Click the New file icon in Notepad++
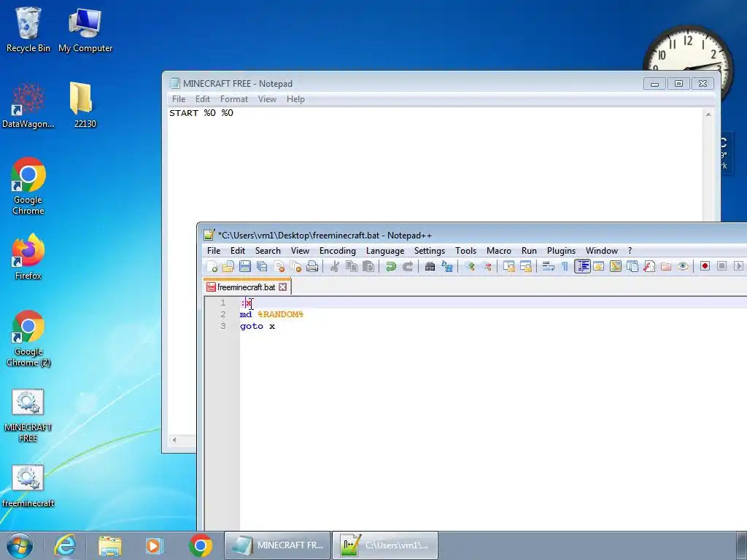The height and width of the screenshot is (560, 747). (212, 267)
